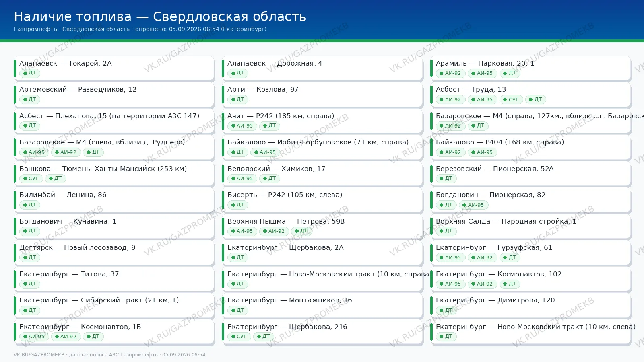644x362 pixels.
Task: Click АИ-95 badge under Арамиль — Парковая
Action: point(482,73)
